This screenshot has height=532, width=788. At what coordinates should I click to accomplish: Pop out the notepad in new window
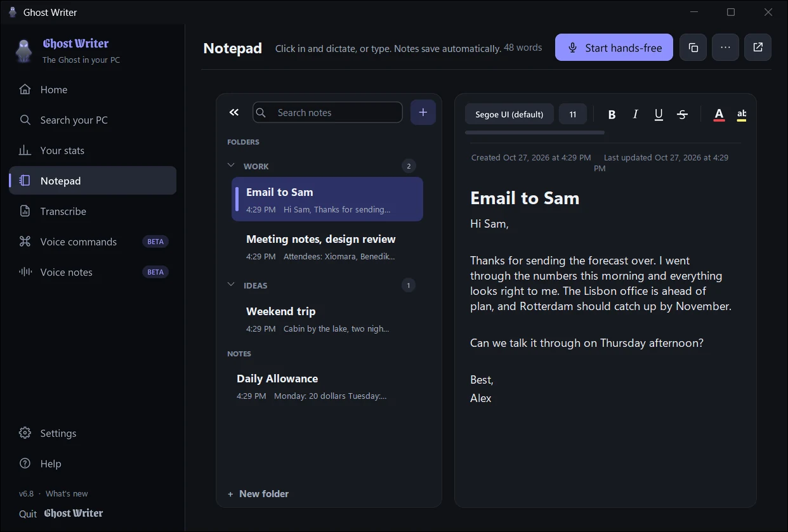(x=758, y=48)
